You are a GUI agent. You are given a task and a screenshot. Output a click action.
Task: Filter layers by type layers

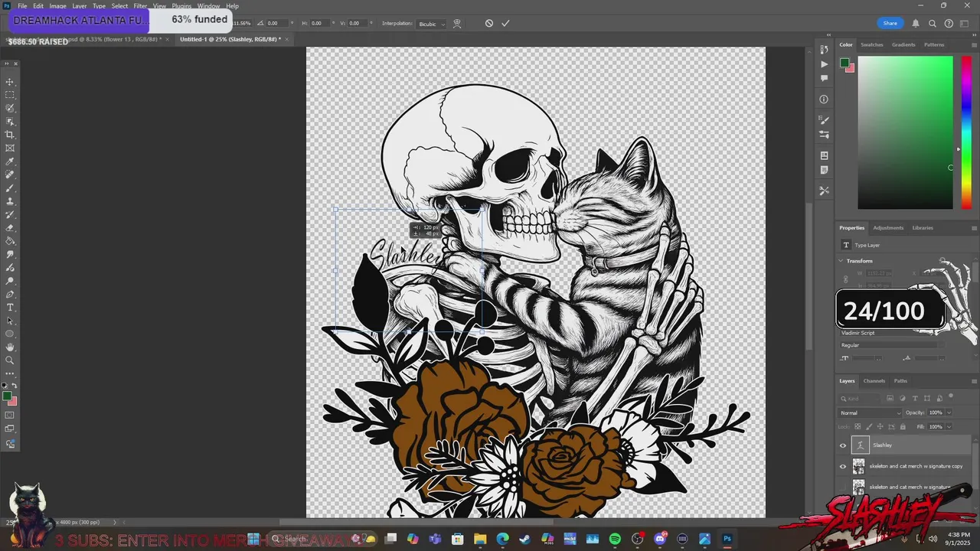point(914,398)
